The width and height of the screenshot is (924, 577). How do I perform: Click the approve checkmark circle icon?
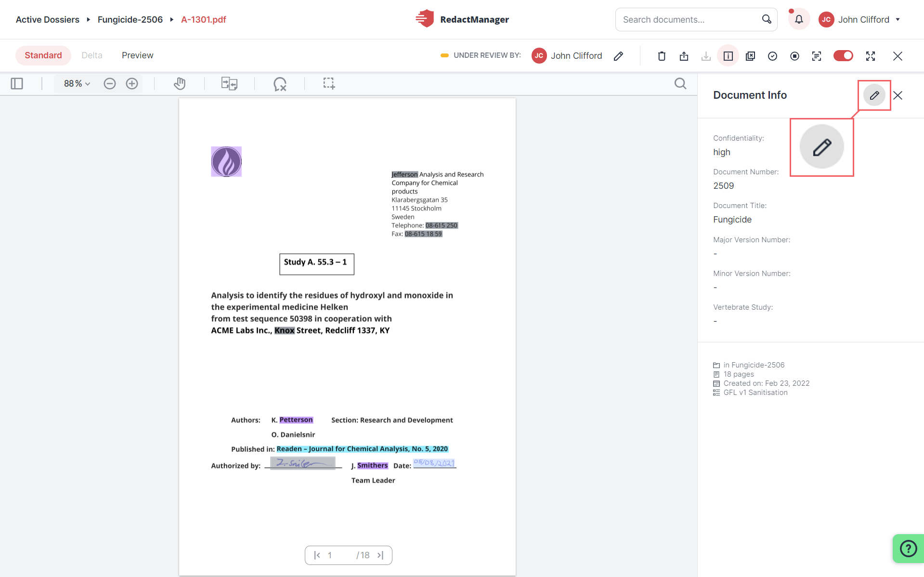(x=772, y=56)
